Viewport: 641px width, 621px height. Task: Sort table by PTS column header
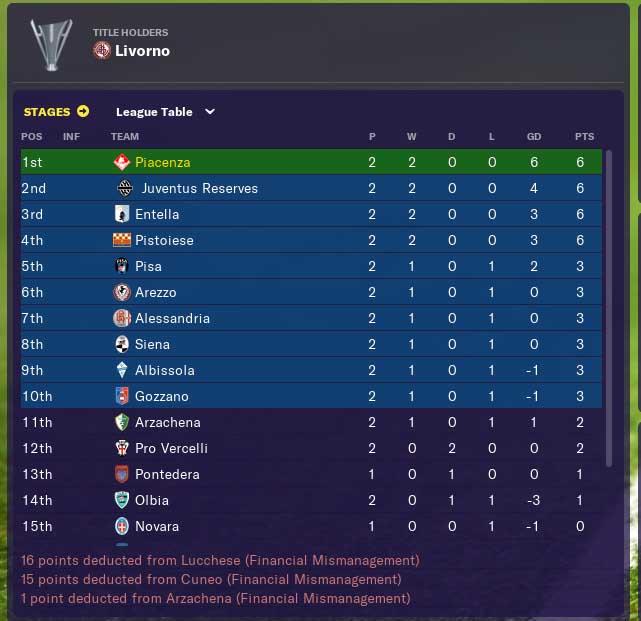click(584, 137)
